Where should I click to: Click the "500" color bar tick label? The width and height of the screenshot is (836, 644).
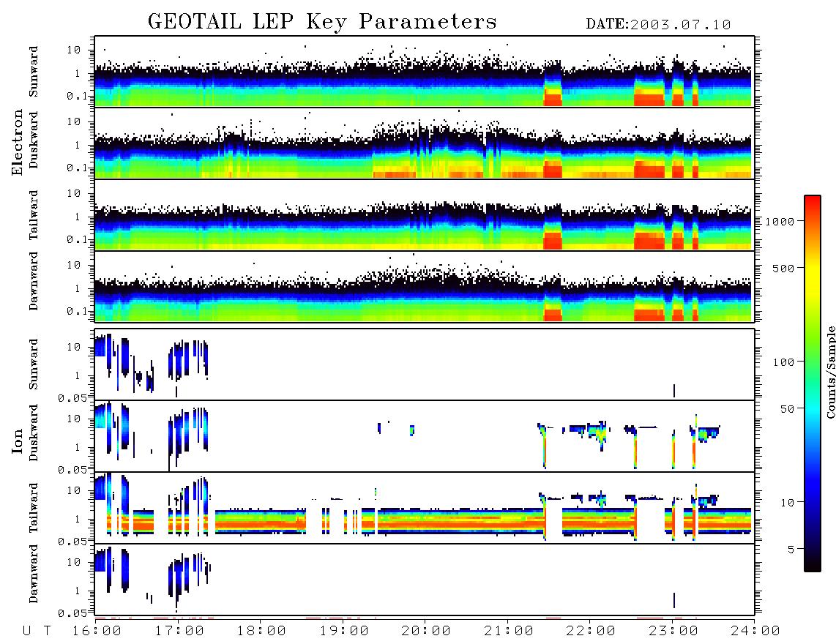[784, 268]
